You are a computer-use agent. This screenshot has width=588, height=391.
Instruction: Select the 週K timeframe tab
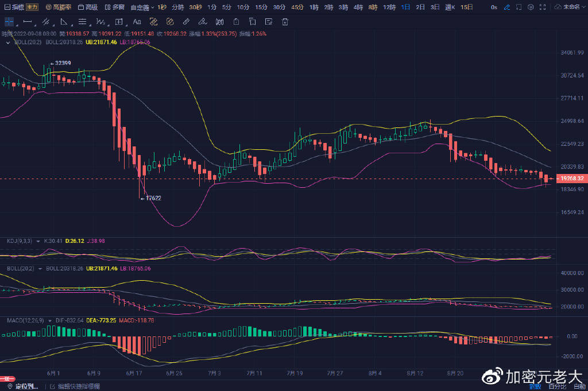tap(450, 7)
